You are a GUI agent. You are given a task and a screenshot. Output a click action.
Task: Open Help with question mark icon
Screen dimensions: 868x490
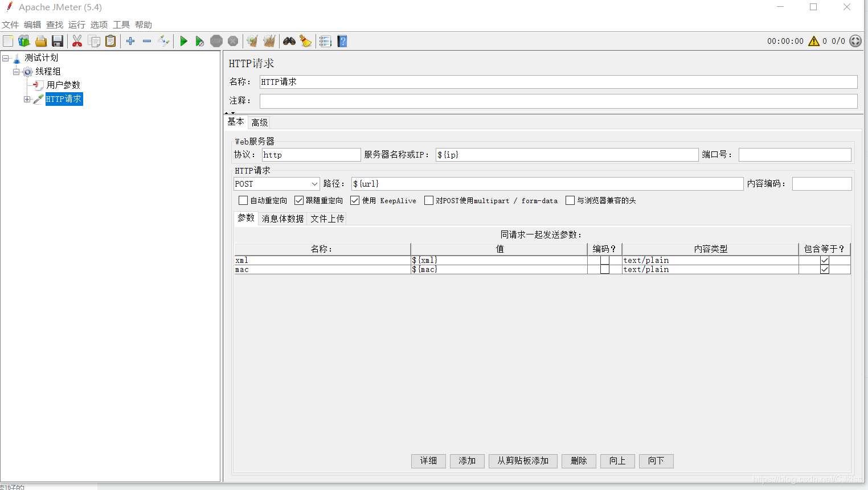(x=342, y=41)
